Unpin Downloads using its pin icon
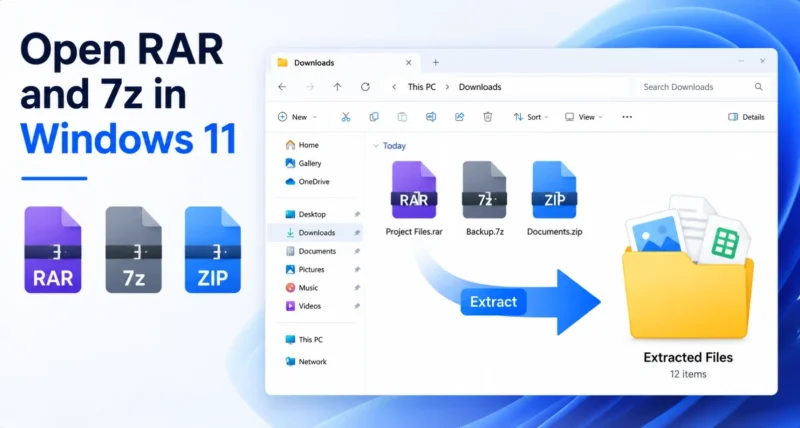 point(357,233)
